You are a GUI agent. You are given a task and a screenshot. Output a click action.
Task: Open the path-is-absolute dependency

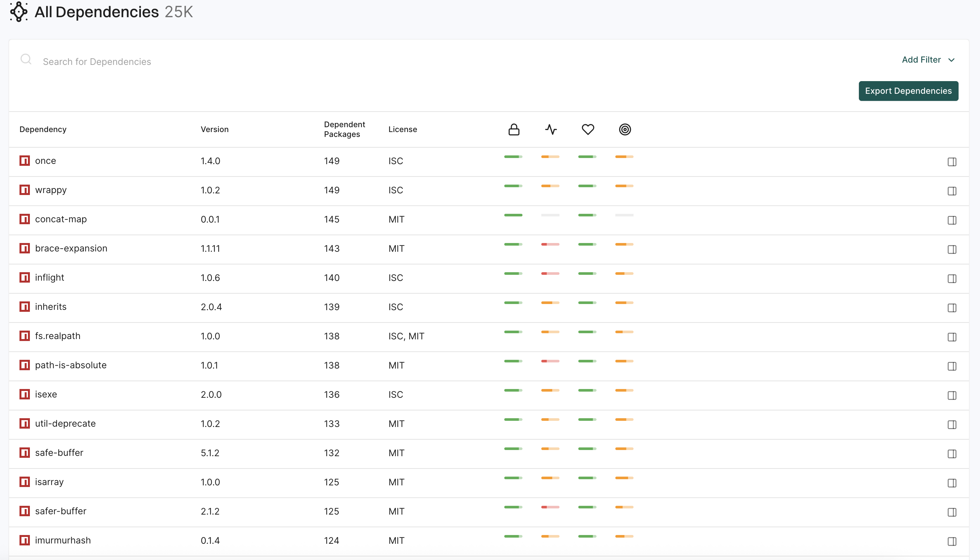click(x=71, y=365)
